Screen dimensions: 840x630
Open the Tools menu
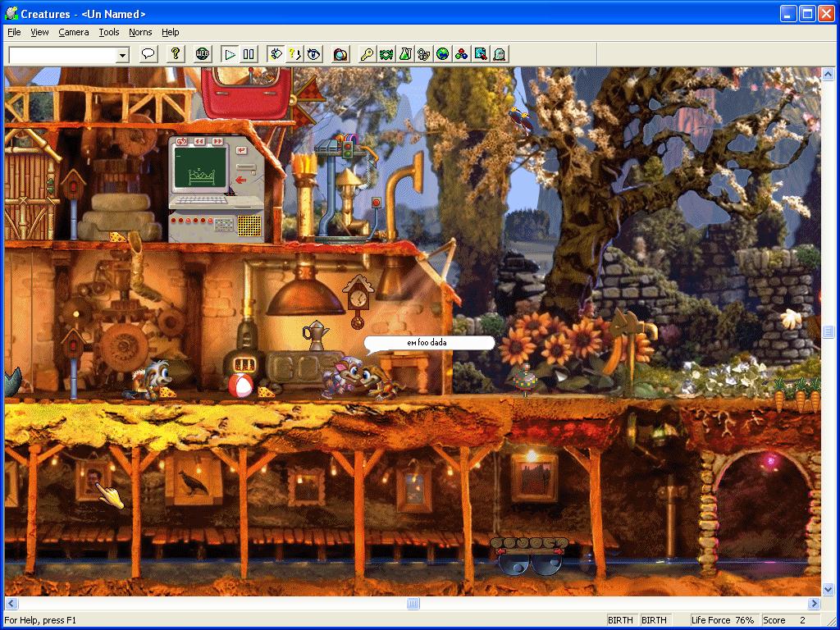point(109,32)
